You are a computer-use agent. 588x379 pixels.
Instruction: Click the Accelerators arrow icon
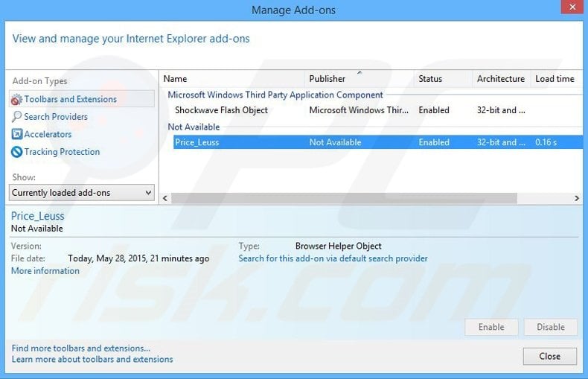click(17, 134)
